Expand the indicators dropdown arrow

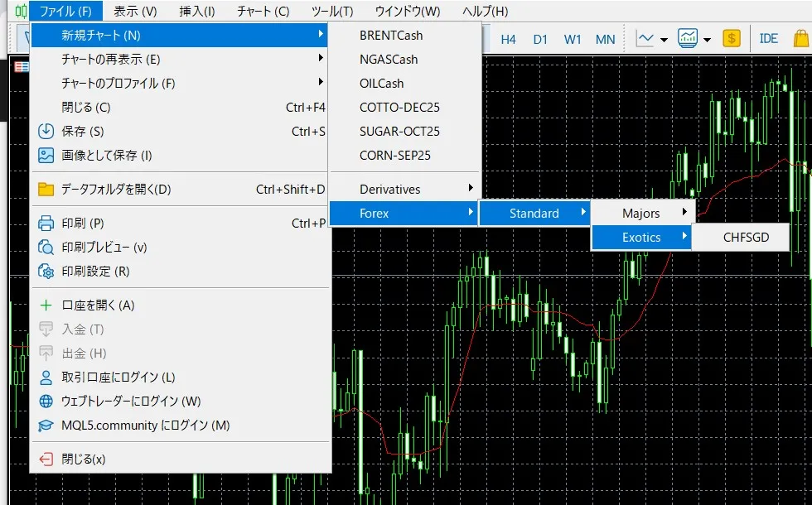point(707,40)
